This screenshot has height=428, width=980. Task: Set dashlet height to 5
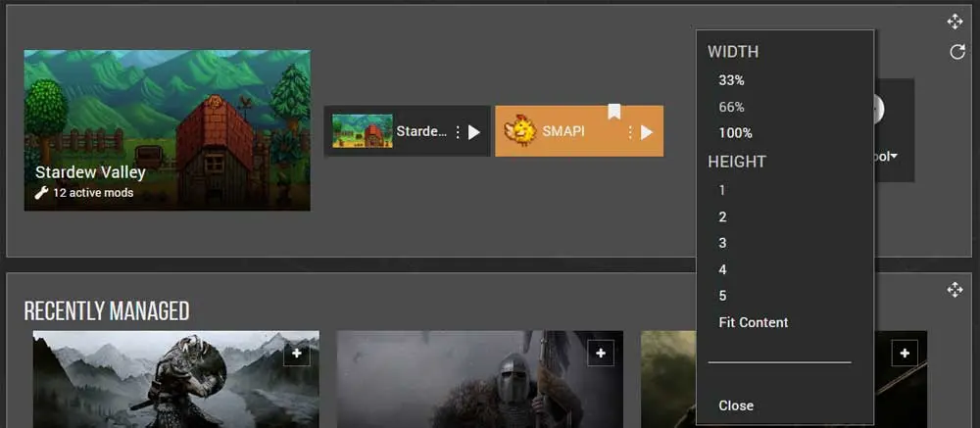coord(722,296)
